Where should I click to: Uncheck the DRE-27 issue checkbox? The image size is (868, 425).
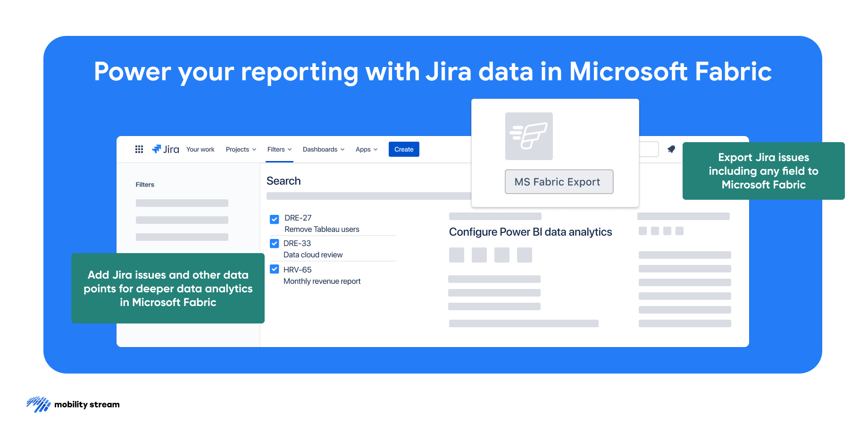point(275,219)
